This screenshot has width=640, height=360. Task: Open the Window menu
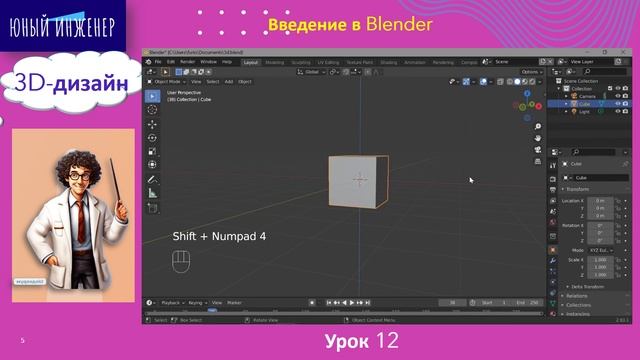[209, 62]
